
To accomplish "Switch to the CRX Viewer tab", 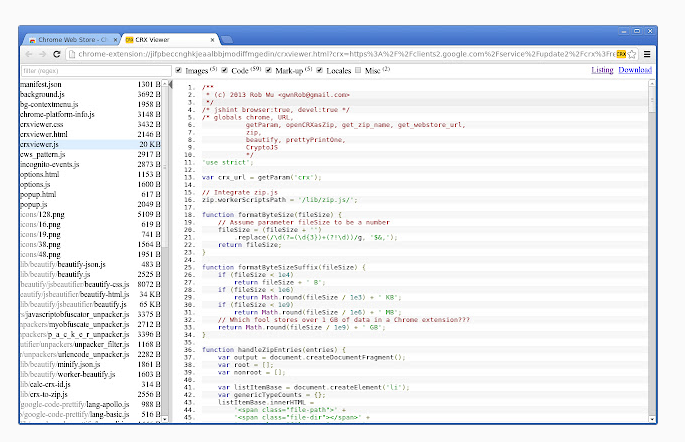I will coord(170,40).
